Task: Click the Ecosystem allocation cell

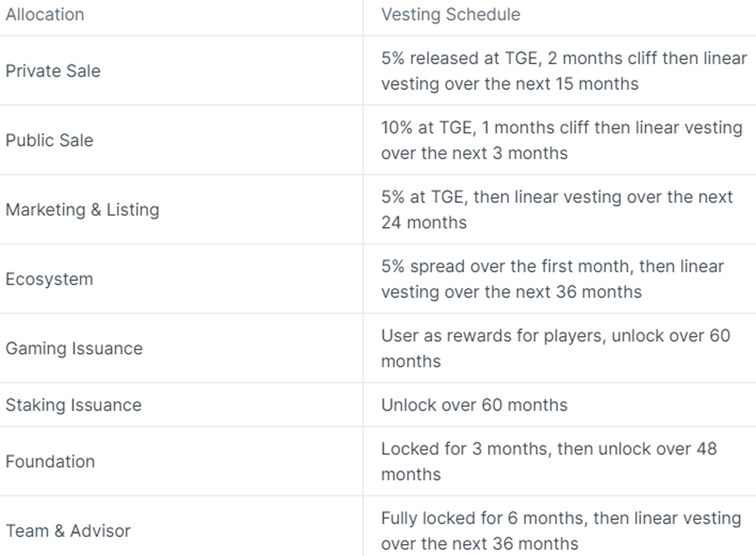Action: tap(49, 279)
